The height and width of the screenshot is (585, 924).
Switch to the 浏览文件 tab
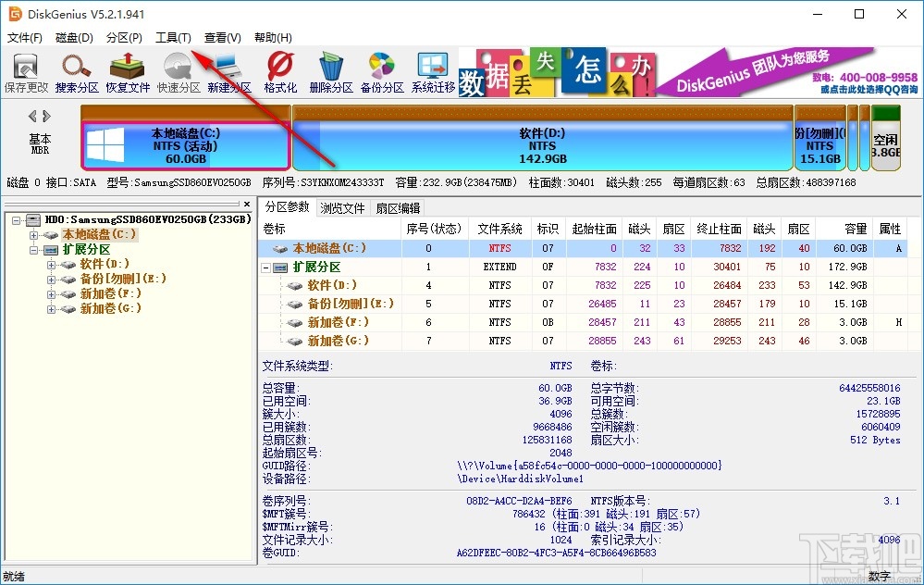coord(342,208)
